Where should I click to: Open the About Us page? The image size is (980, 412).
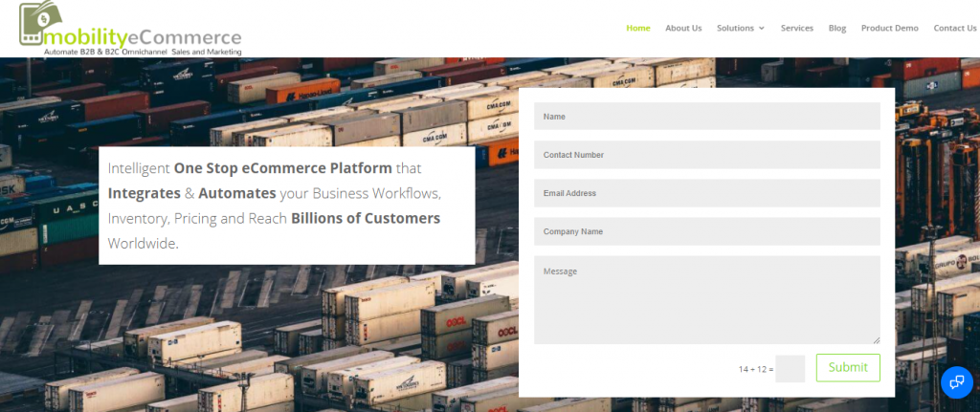pyautogui.click(x=683, y=28)
